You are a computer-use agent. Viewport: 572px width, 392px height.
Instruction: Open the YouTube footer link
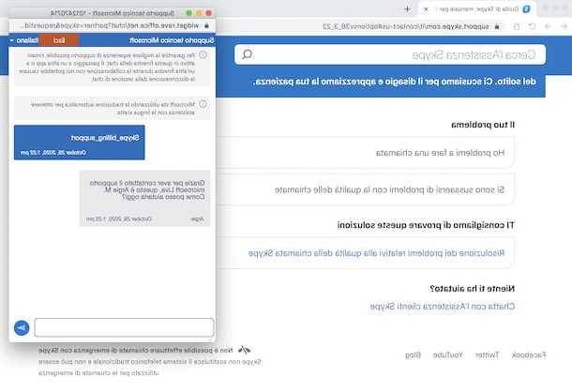[x=447, y=354]
